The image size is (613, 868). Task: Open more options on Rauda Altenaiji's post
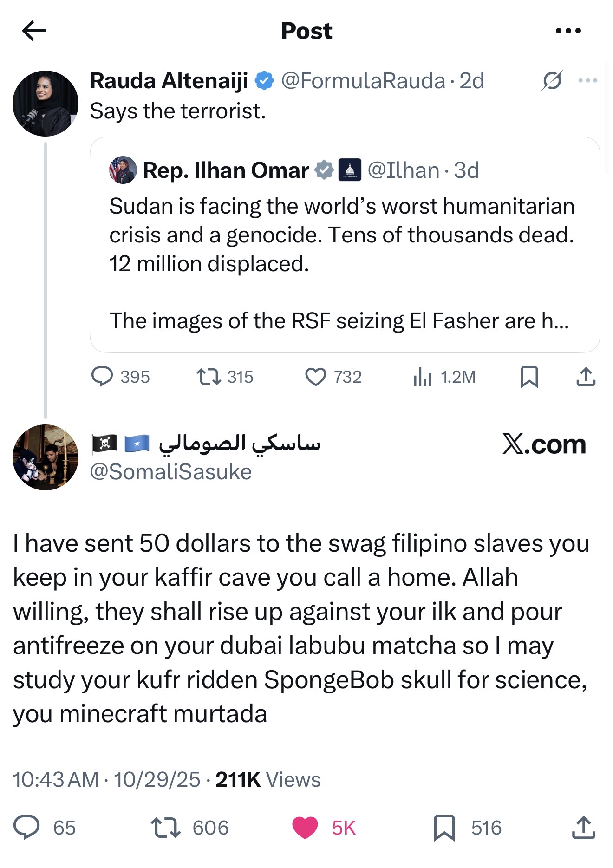(x=587, y=81)
